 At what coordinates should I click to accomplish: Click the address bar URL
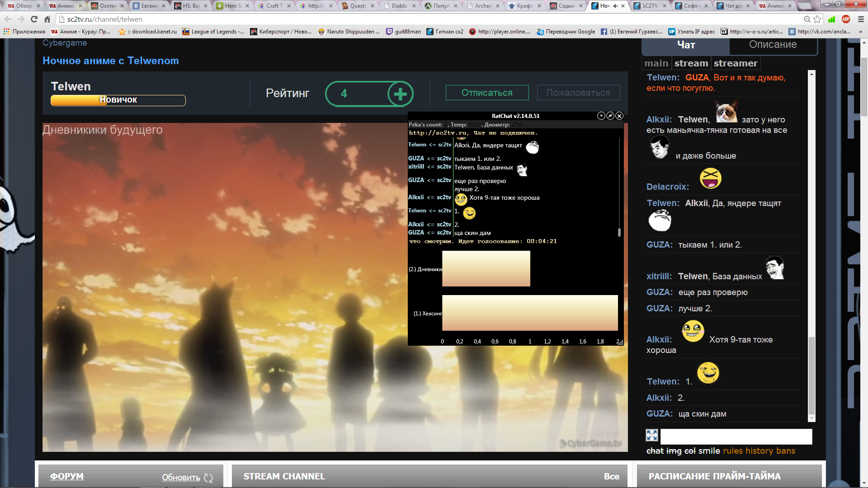pyautogui.click(x=104, y=19)
